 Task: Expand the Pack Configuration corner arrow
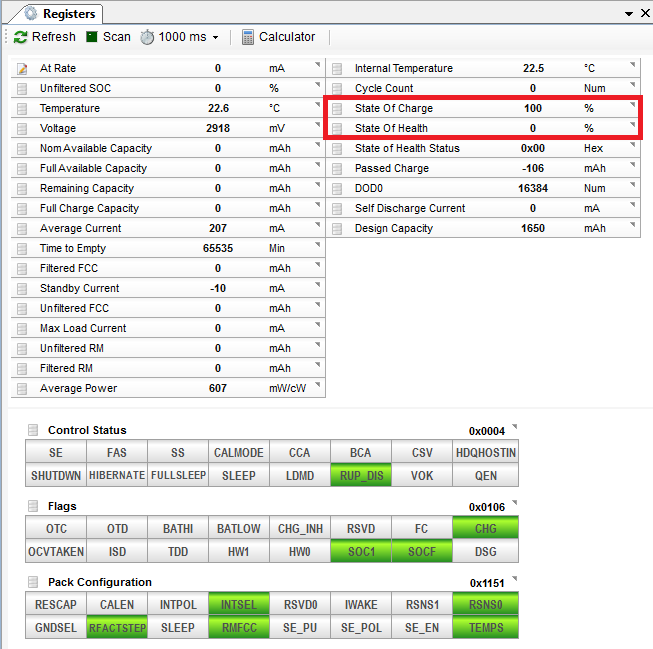(x=515, y=579)
